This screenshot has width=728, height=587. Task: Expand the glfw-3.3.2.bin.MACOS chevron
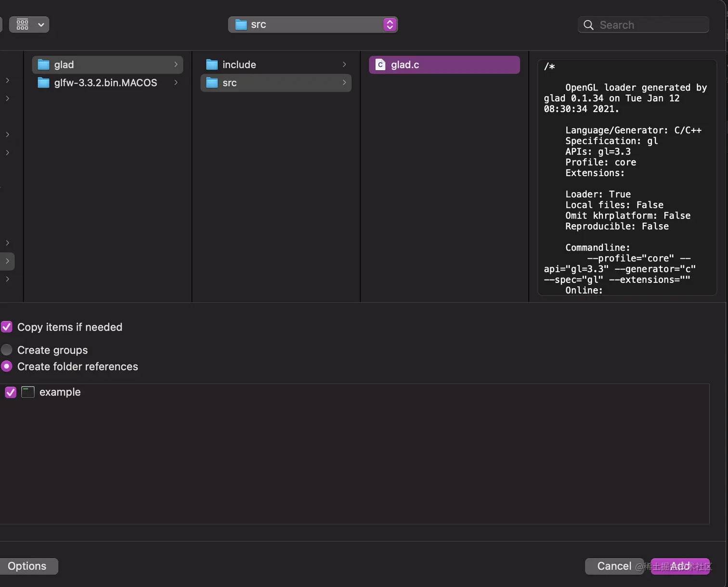tap(176, 83)
